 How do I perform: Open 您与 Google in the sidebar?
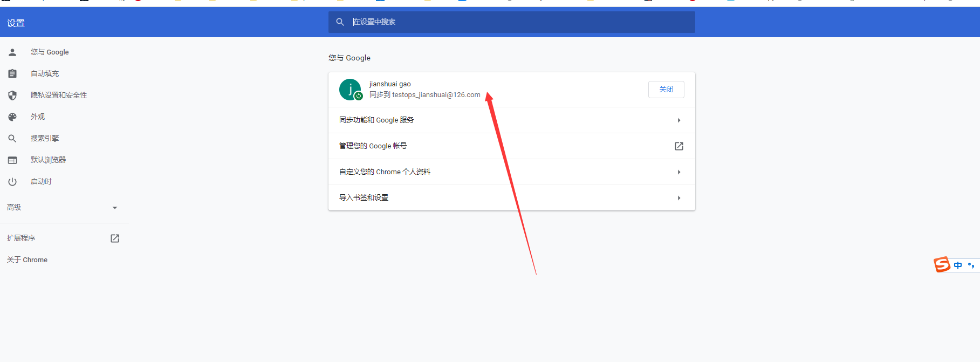[50, 52]
